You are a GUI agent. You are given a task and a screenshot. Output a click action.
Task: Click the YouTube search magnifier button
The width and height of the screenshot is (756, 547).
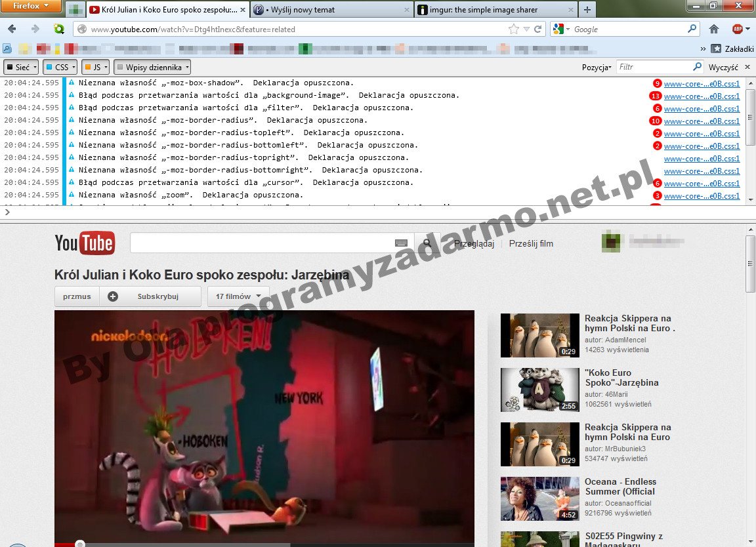tap(427, 243)
